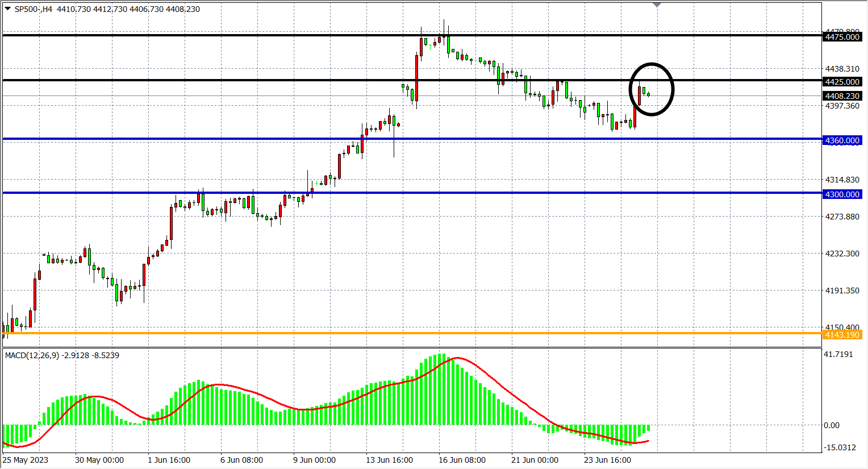Click the 9 Jun 00:00 time label
This screenshot has width=868, height=469.
coord(314,460)
